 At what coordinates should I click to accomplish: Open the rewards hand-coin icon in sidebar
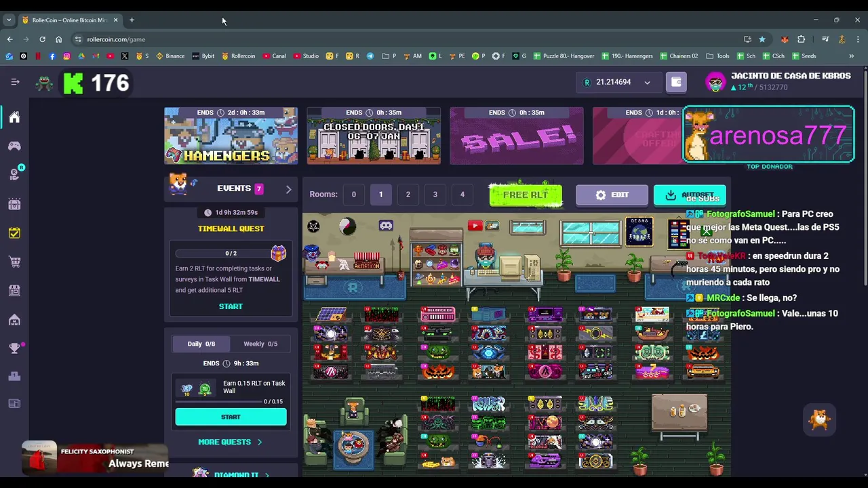tap(14, 175)
